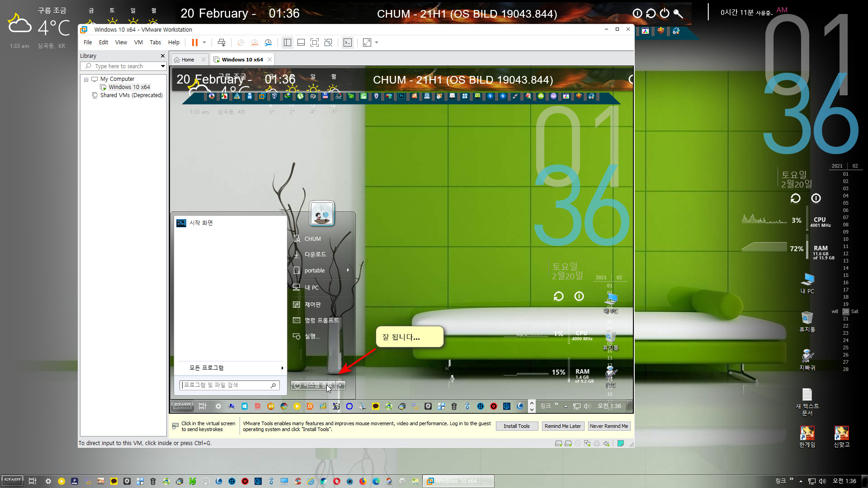The image size is (868, 488).
Task: Open the library search filter dropdown
Action: tap(163, 66)
